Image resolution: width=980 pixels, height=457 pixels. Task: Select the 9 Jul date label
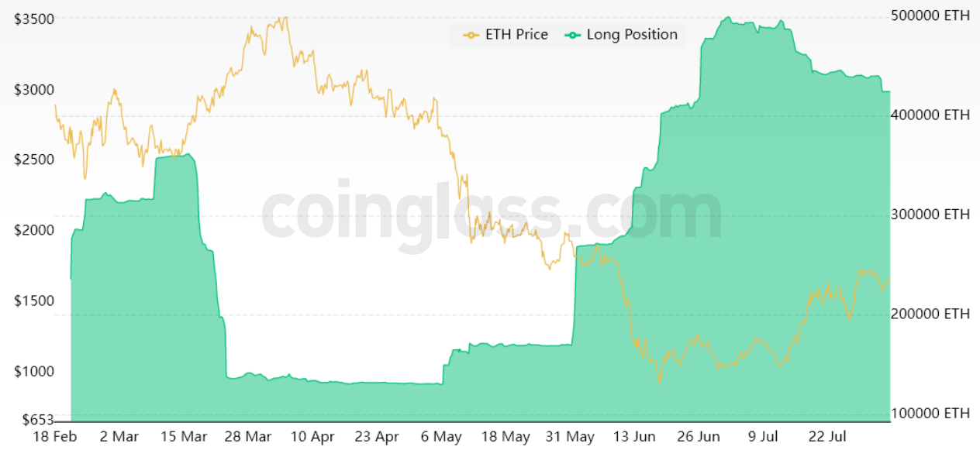763,437
